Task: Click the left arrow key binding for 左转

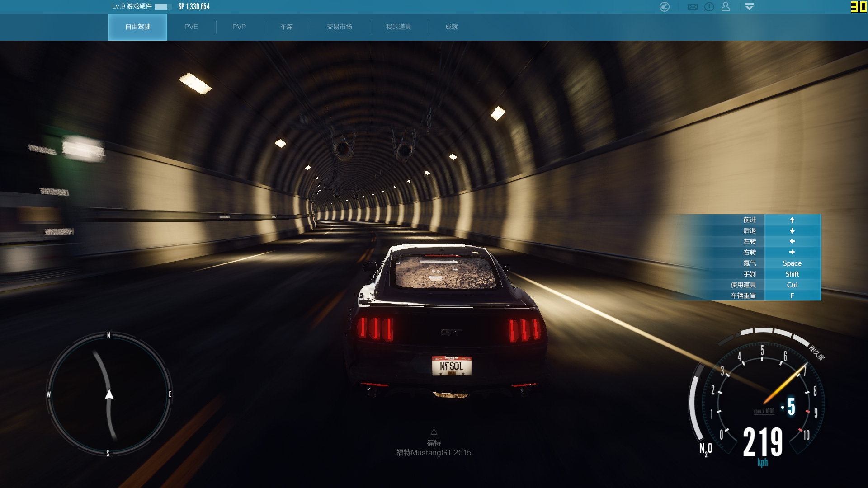Action: click(x=792, y=241)
